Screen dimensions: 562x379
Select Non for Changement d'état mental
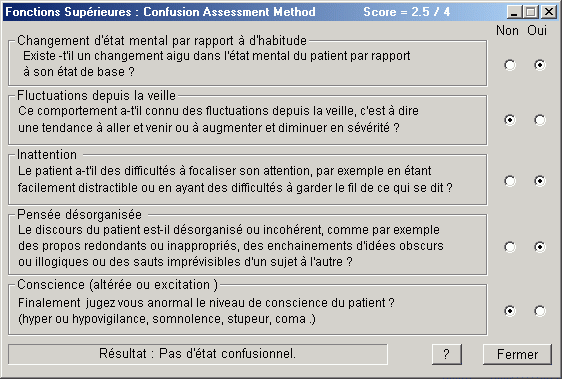[x=510, y=65]
